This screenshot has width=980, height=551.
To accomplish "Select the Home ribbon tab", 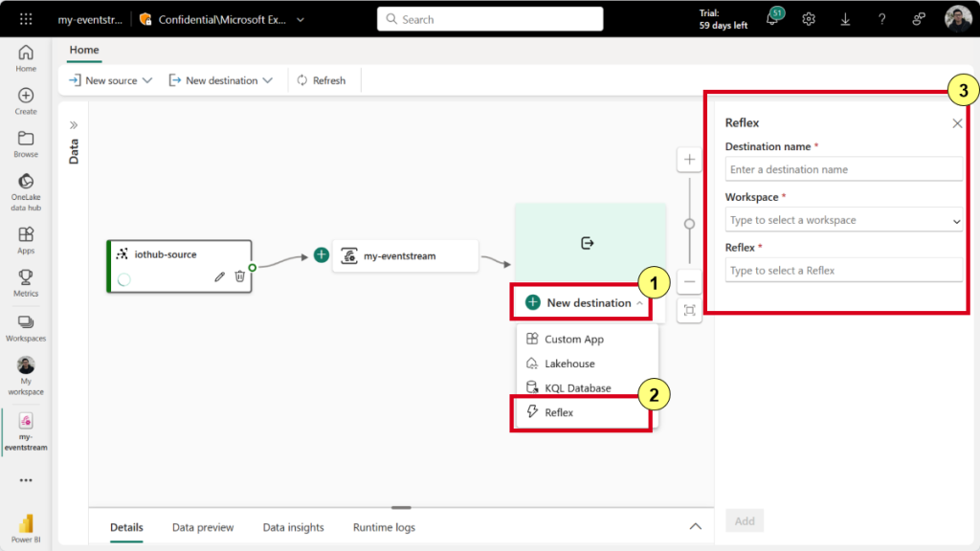I will (x=84, y=50).
